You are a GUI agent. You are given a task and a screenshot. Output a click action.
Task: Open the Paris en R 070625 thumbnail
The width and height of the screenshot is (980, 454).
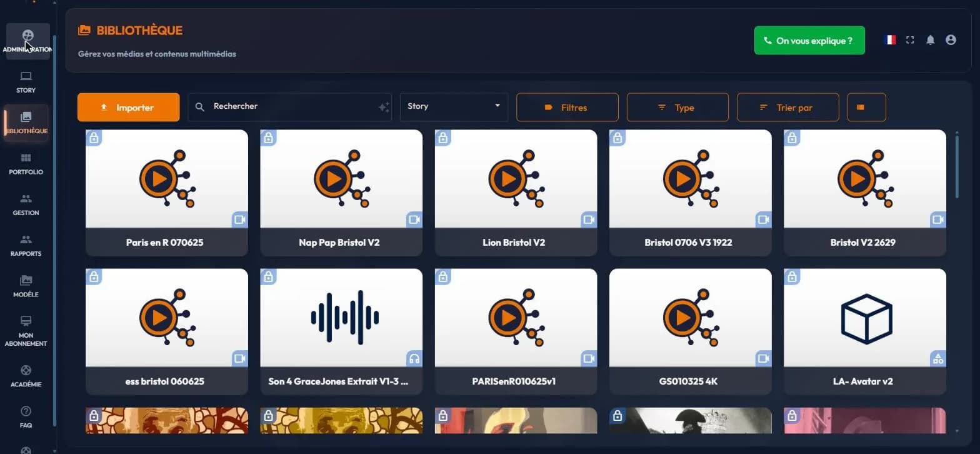click(167, 179)
